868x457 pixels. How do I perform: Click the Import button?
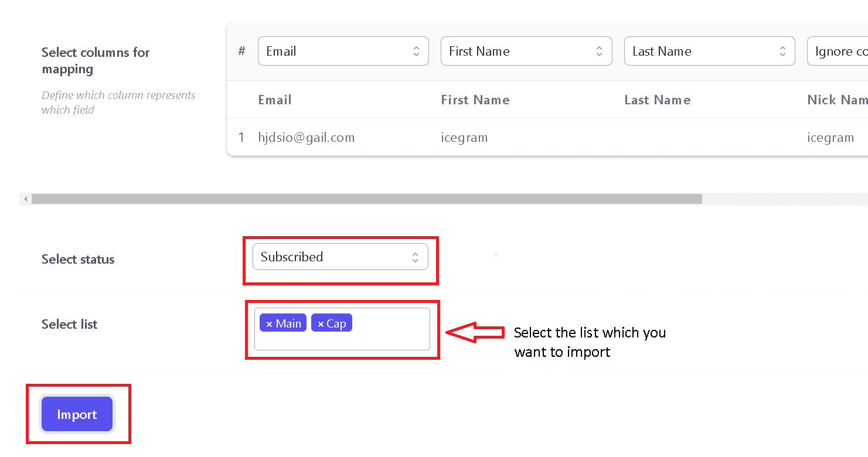(77, 414)
